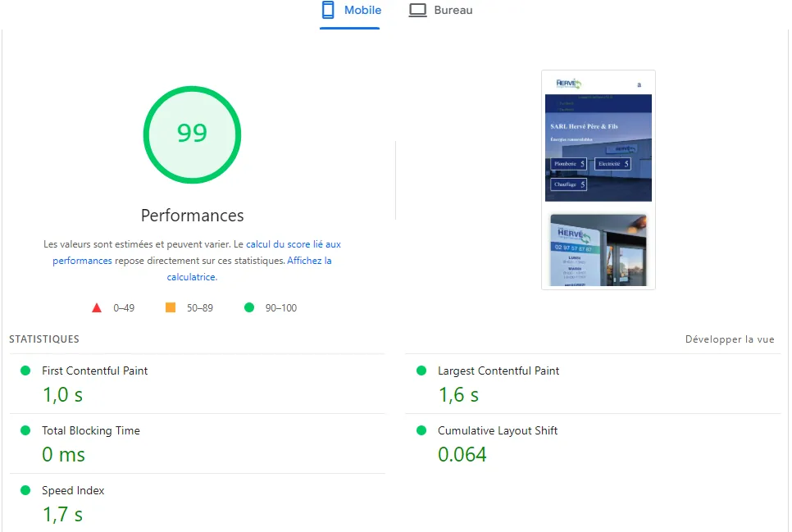The height and width of the screenshot is (532, 792).
Task: Click the Cumulative Layout Shift green dot
Action: click(421, 430)
